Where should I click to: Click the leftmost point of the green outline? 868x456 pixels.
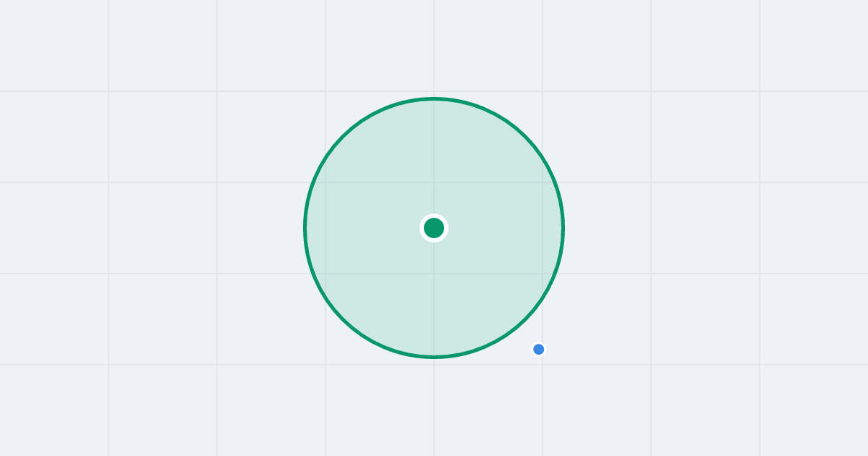point(305,228)
